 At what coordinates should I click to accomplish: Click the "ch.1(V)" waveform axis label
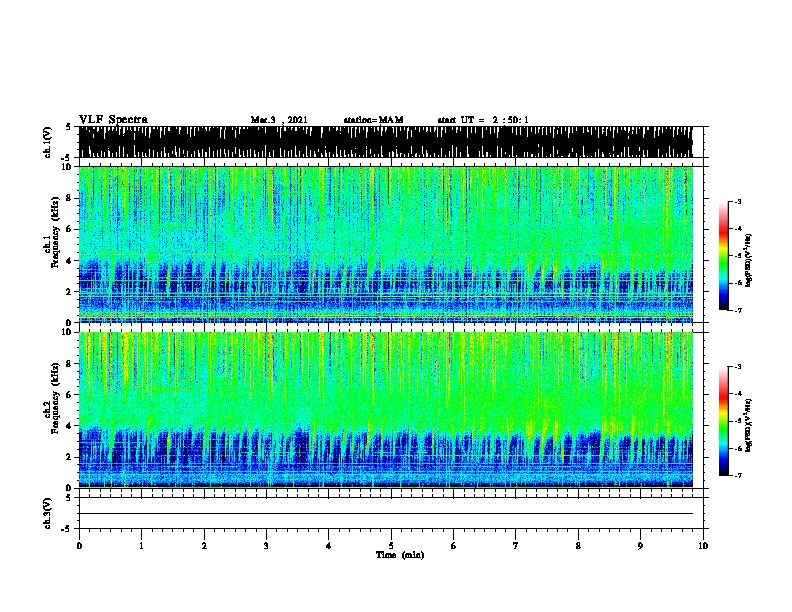click(x=48, y=142)
